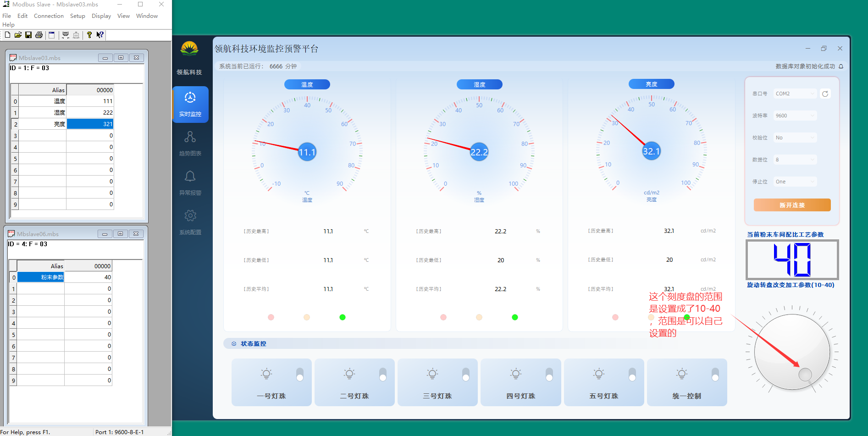Open the Setup menu in Modbus Slave
The height and width of the screenshot is (436, 868).
click(77, 16)
